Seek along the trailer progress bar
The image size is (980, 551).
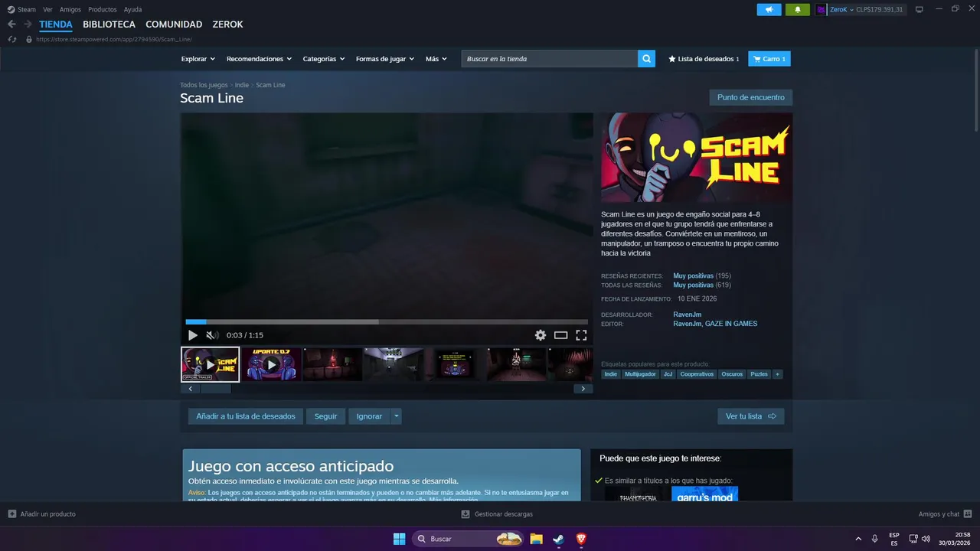coord(387,322)
